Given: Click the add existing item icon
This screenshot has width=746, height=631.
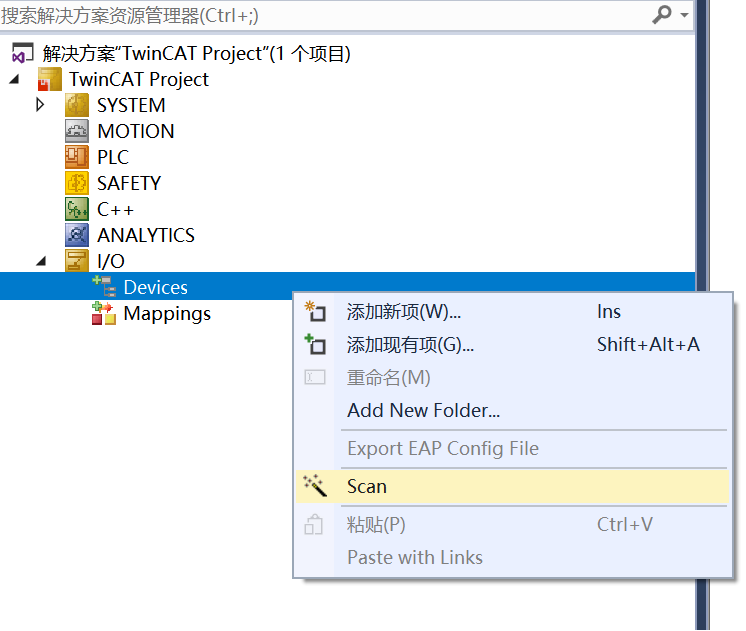Looking at the screenshot, I should (315, 344).
